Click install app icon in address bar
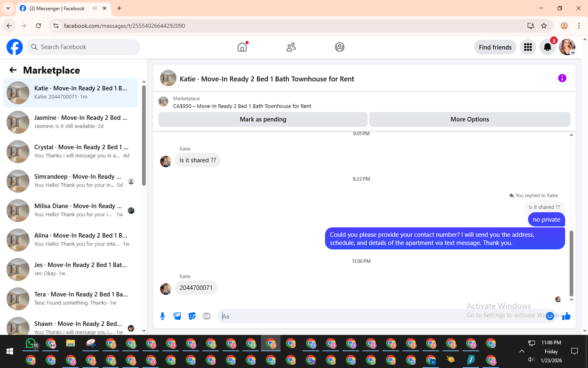 point(531,26)
